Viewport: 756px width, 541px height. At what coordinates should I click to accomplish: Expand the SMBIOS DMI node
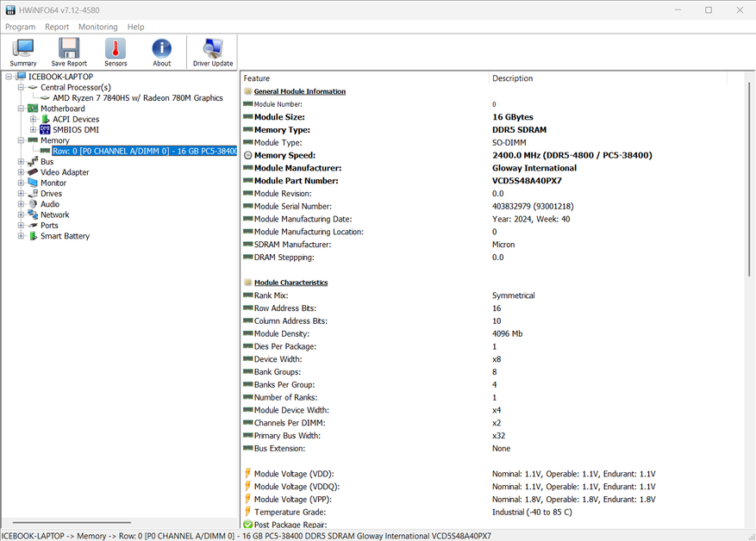pos(33,129)
